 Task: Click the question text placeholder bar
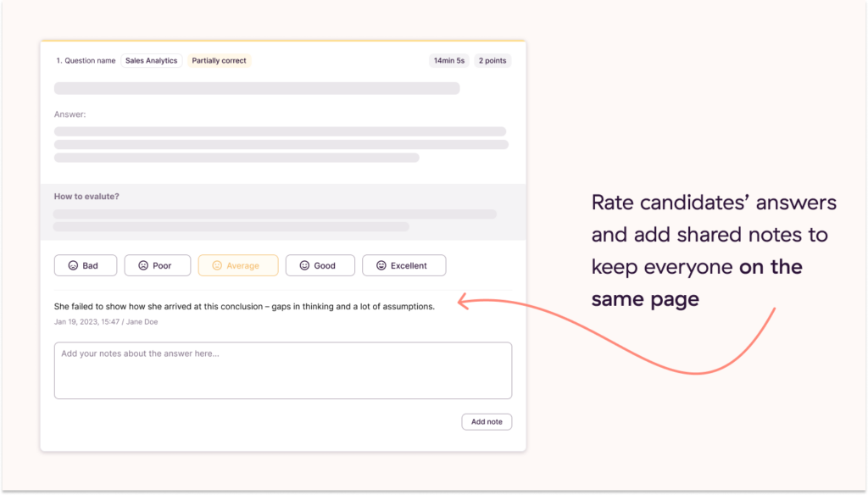pos(256,88)
